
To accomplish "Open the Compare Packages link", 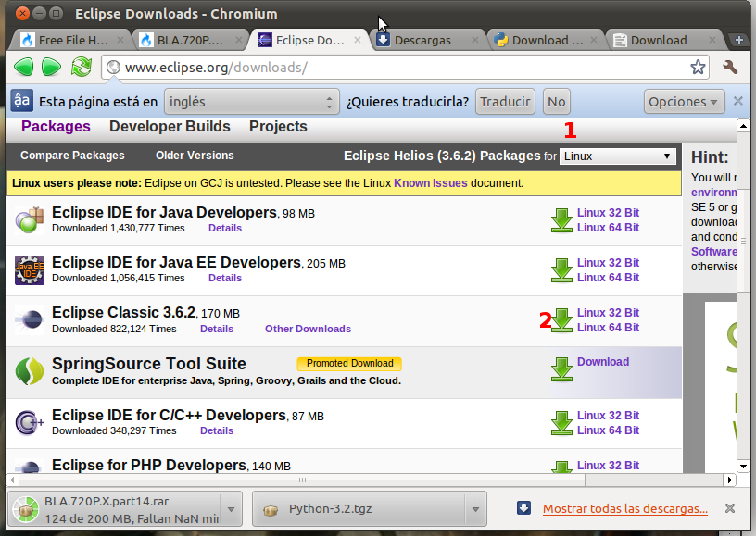I will coord(72,156).
